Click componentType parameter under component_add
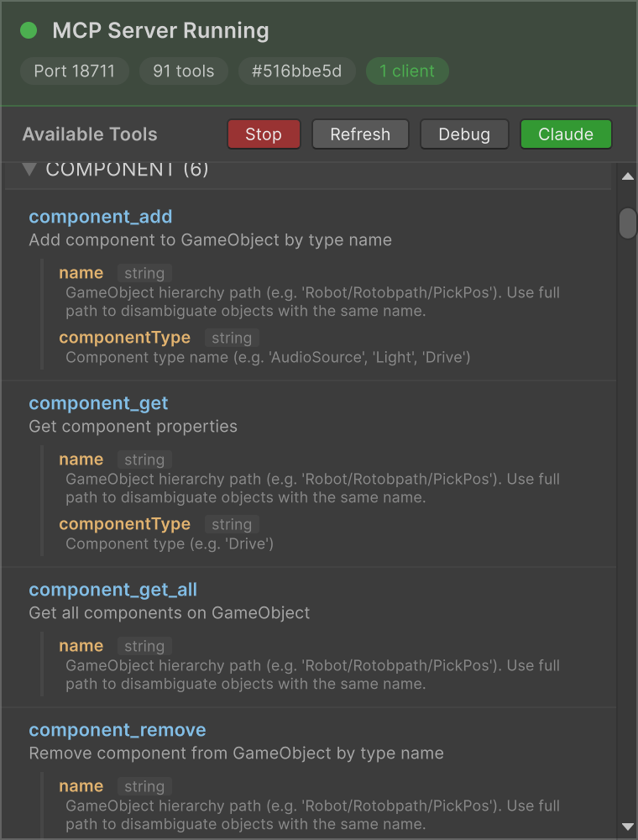638x840 pixels. [124, 338]
